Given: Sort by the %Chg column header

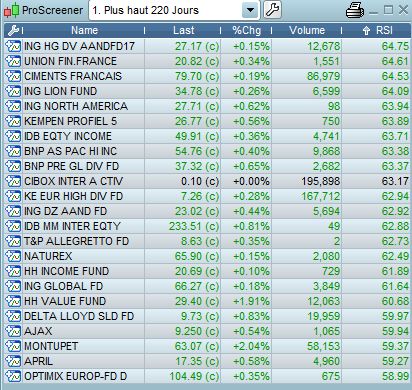Looking at the screenshot, I should 246,31.
